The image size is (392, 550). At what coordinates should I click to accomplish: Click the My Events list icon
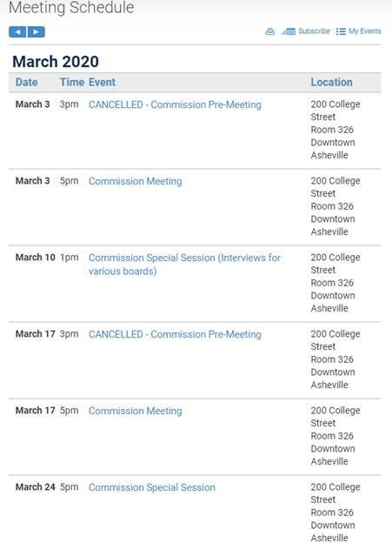[341, 31]
